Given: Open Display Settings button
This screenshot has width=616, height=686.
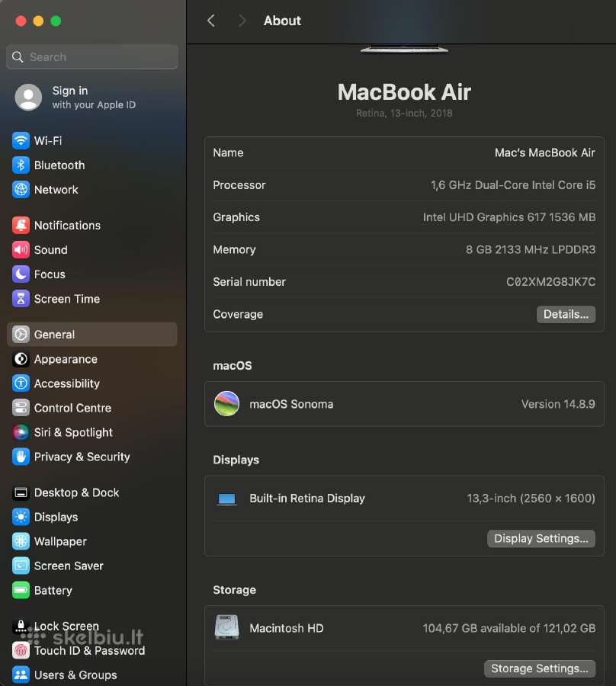Looking at the screenshot, I should pos(541,539).
